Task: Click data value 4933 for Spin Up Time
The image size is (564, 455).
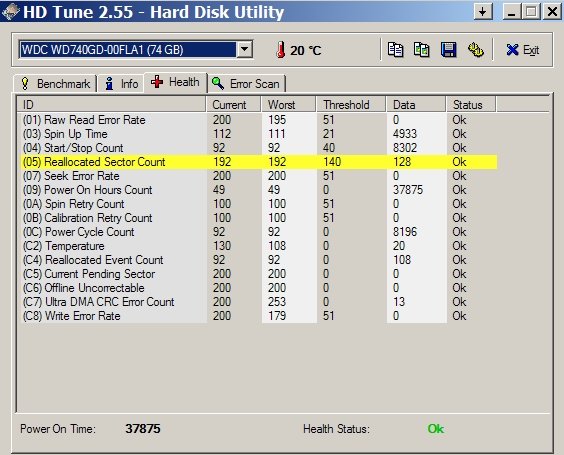Action: [405, 134]
